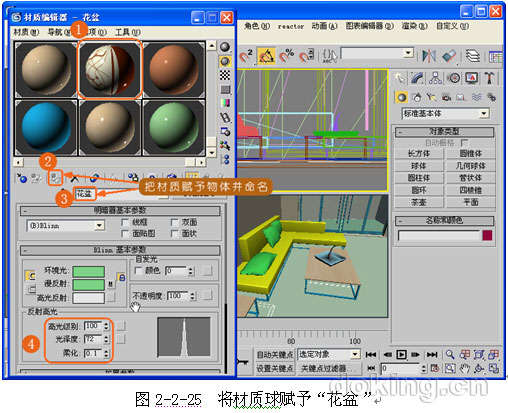Collapse the 明暗器基本参数 rollout
Screen dimensions: 508x413
120,211
